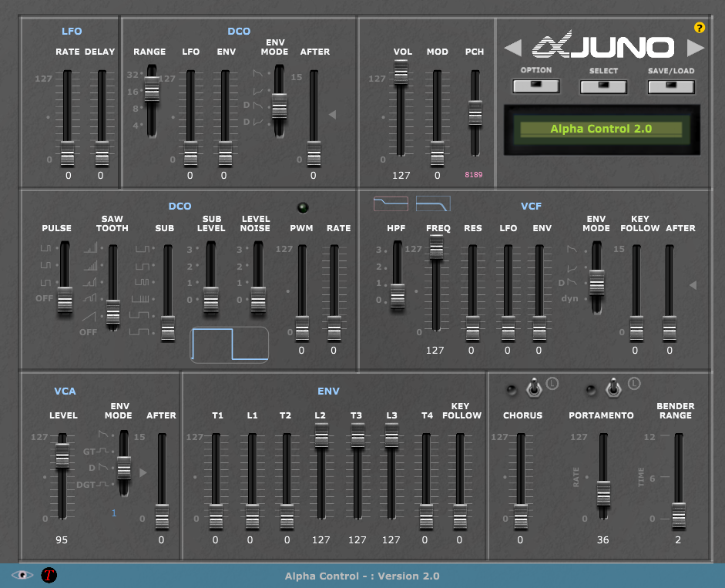Go to previous preset with left arrow

pyautogui.click(x=513, y=48)
